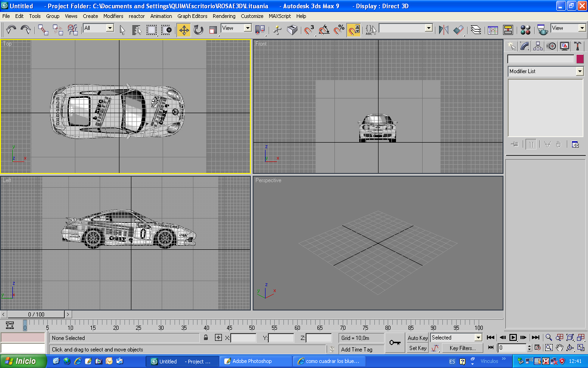
Task: Click Configure Modifier Sets icon
Action: (575, 144)
